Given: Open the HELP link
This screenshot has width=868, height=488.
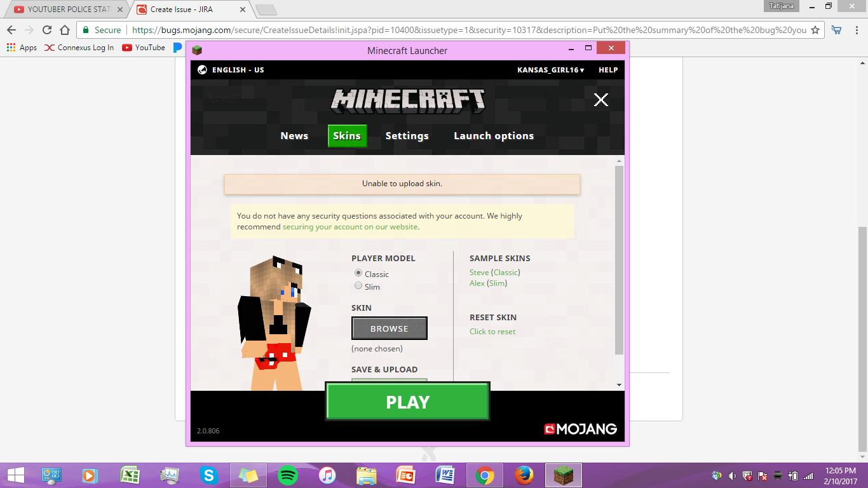Looking at the screenshot, I should 608,70.
